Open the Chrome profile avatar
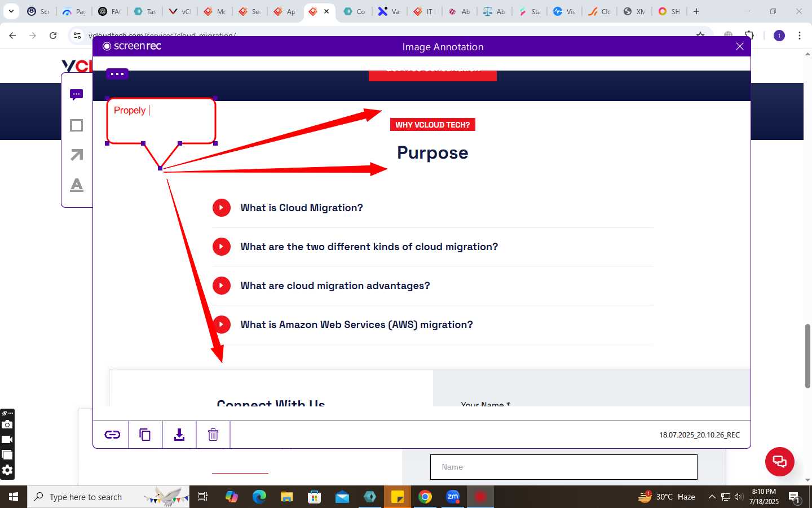This screenshot has width=812, height=508. (x=779, y=36)
